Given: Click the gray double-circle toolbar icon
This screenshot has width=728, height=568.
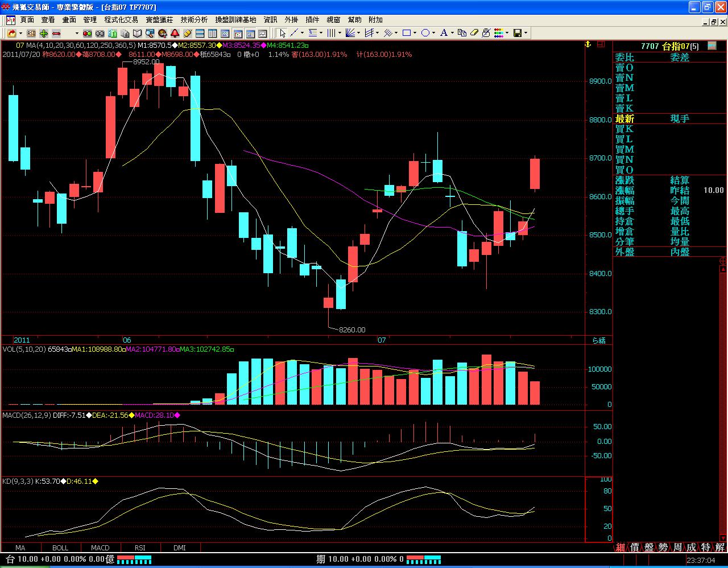Looking at the screenshot, I should click(x=100, y=33).
